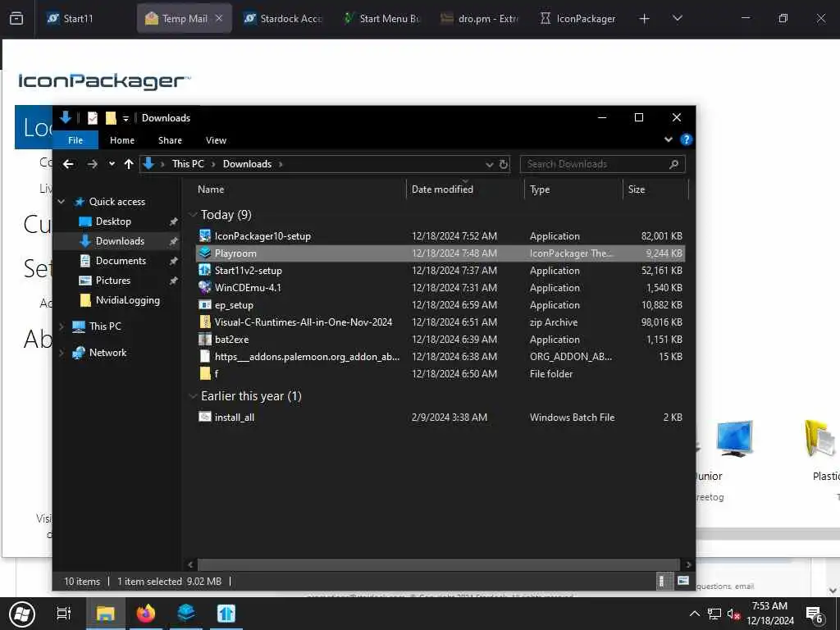
Task: Switch to the Home ribbon tab
Action: (x=122, y=139)
